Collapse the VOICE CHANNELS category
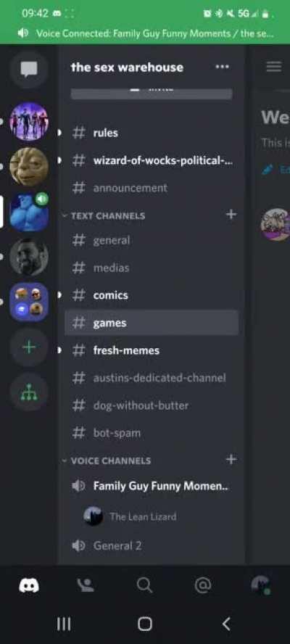The image size is (290, 644). (x=107, y=461)
